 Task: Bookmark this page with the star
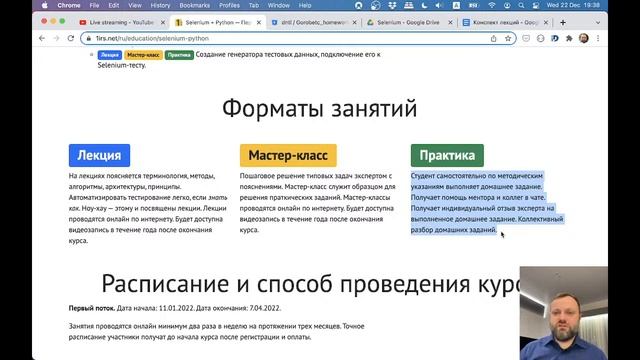point(508,38)
